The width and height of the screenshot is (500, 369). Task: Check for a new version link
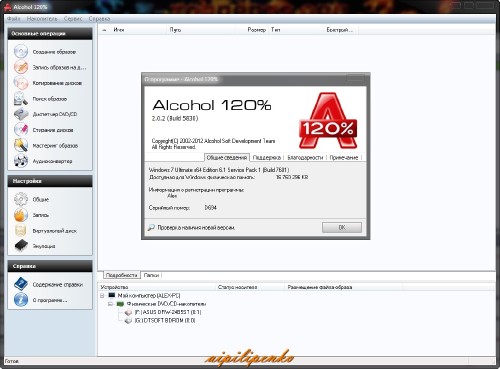tap(196, 228)
